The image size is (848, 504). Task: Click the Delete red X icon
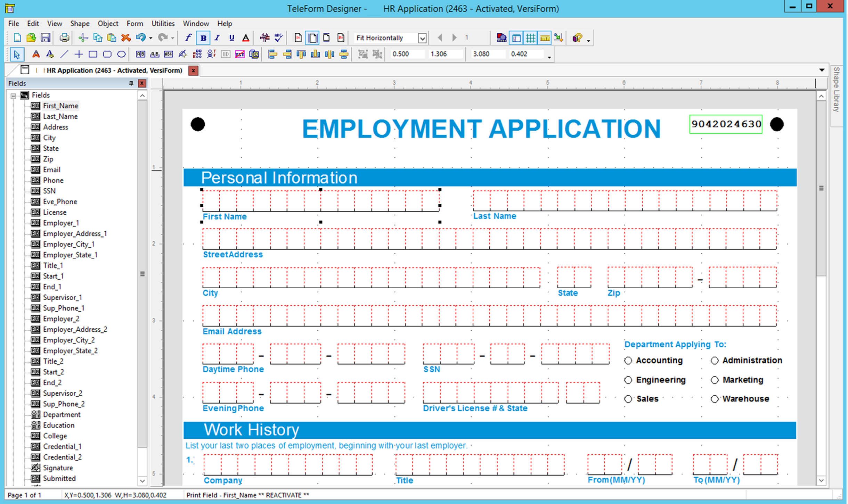point(126,38)
